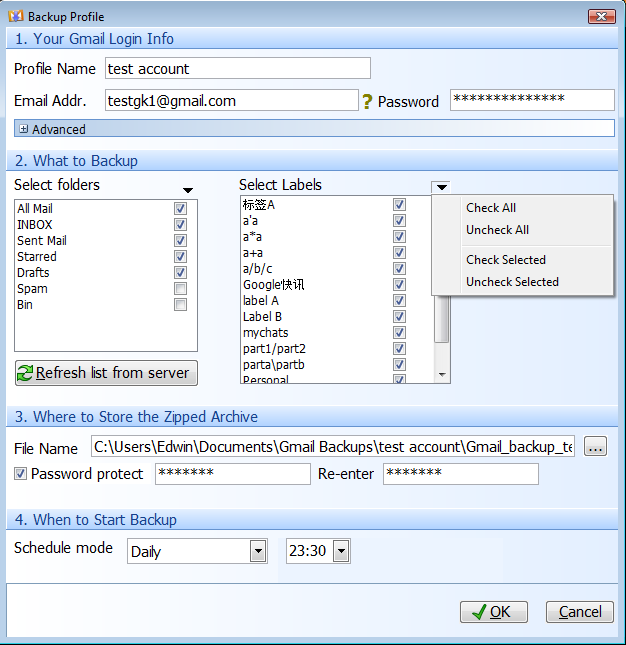Click Refresh list from server
626x645 pixels.
tap(106, 373)
